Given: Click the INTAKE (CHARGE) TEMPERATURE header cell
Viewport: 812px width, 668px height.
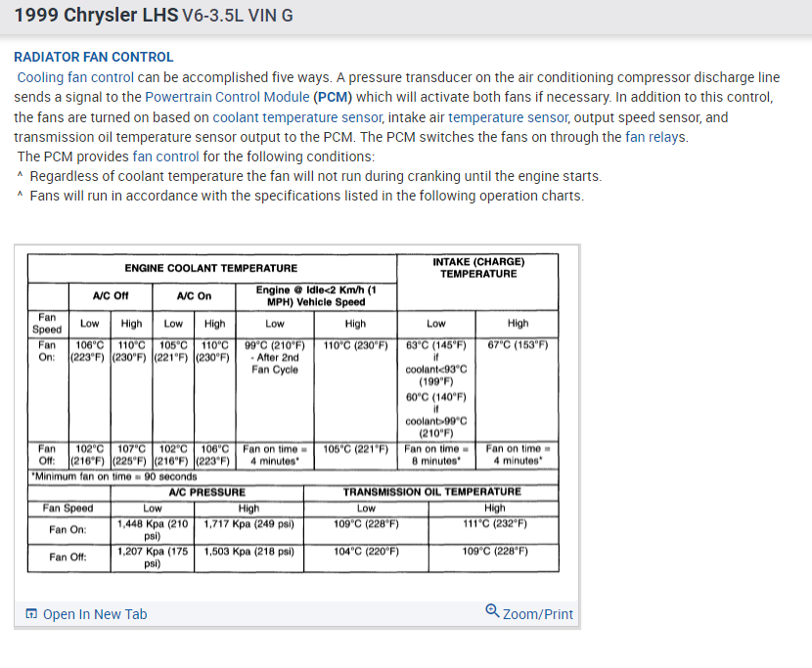Looking at the screenshot, I should pos(478,282).
